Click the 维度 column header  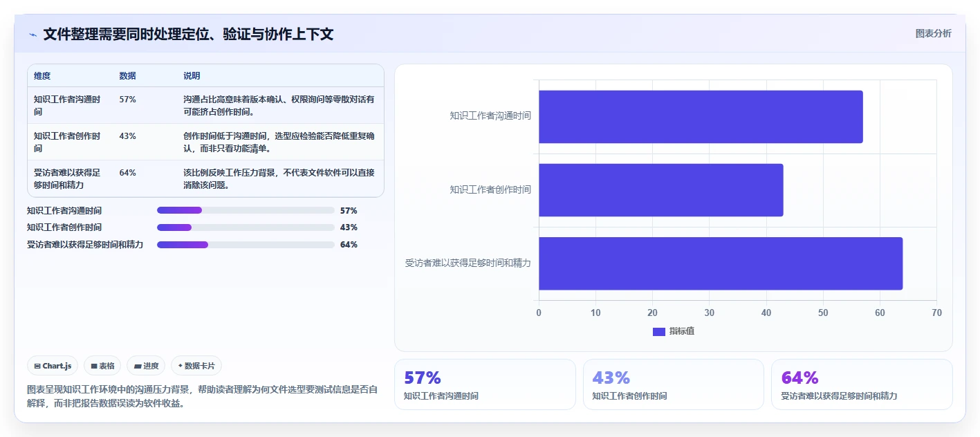(x=42, y=76)
